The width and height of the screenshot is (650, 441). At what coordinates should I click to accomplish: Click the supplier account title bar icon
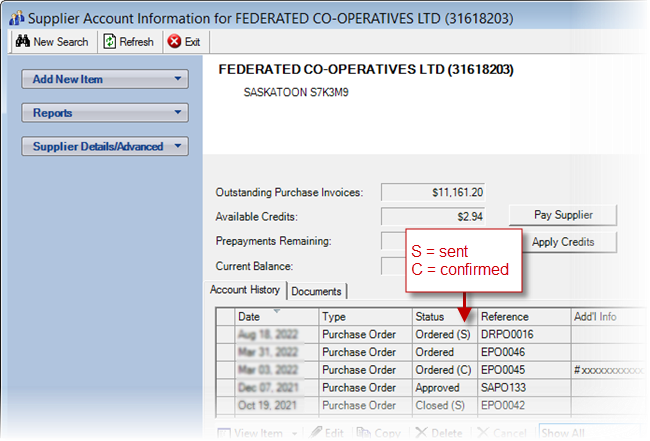(x=17, y=18)
